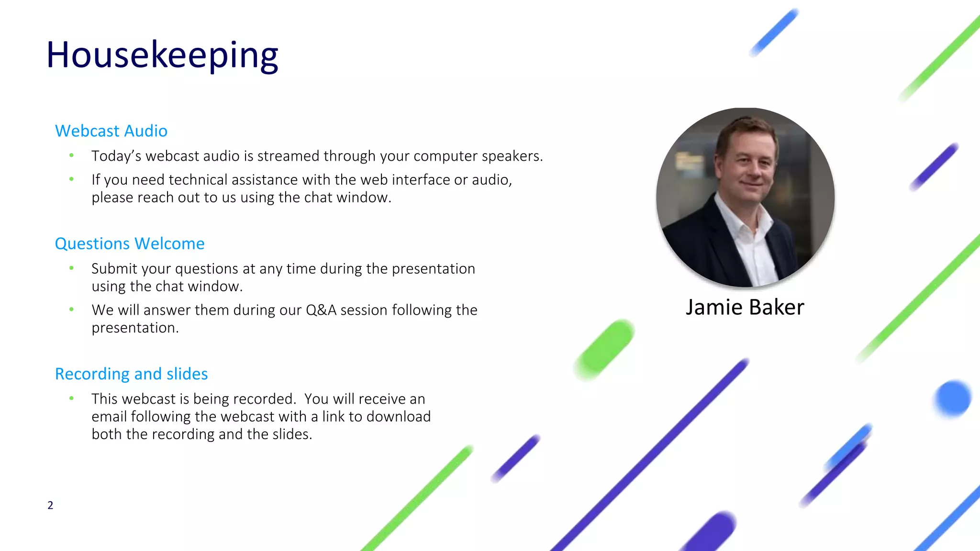The image size is (980, 551).
Task: Click Jamie Baker's circular portrait photo
Action: click(745, 197)
